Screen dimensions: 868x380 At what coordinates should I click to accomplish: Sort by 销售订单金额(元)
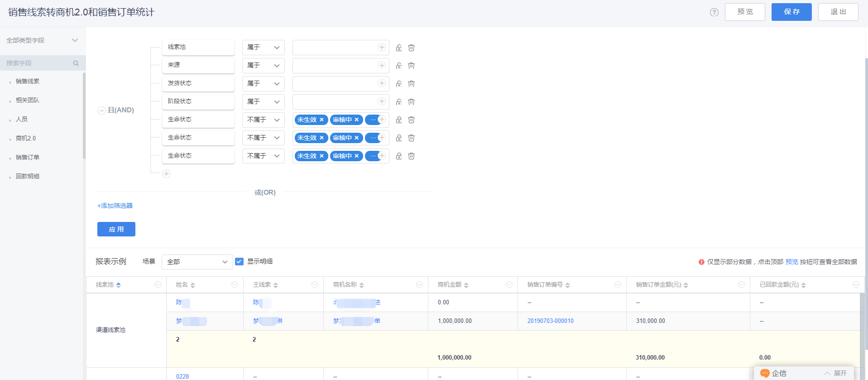coord(686,285)
